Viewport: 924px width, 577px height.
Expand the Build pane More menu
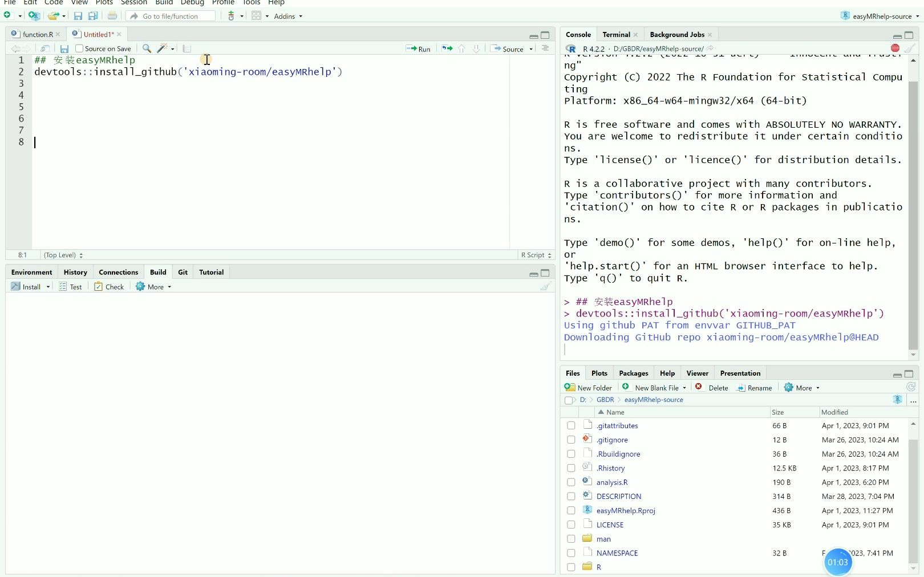[x=153, y=287]
